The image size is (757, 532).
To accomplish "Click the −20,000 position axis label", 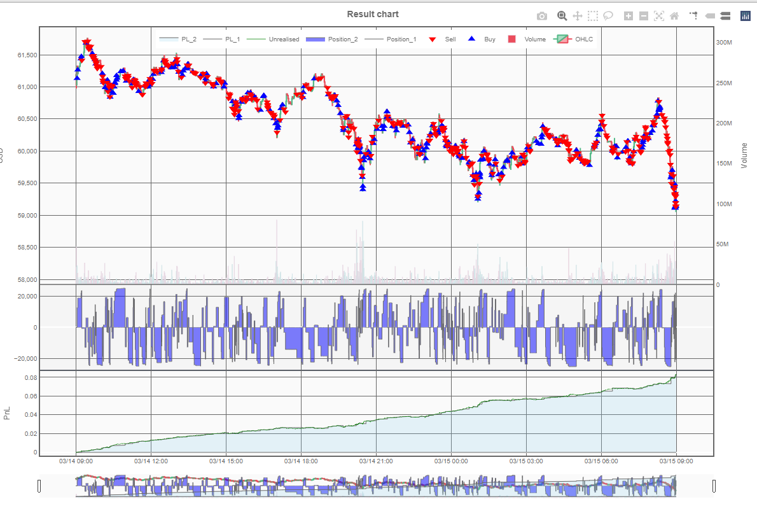I will coord(25,359).
